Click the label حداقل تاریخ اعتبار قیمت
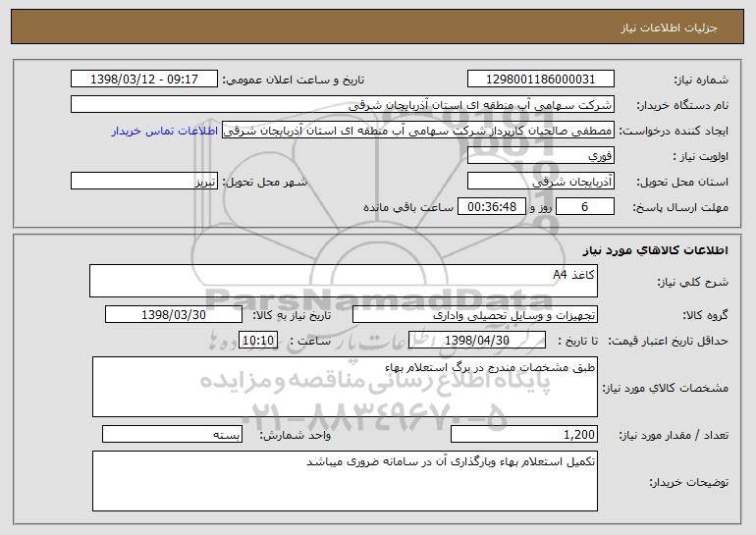The width and height of the screenshot is (756, 535). tap(668, 342)
